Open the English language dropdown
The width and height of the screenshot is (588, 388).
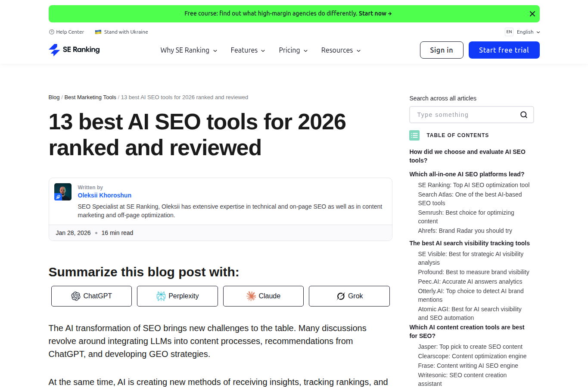(528, 32)
